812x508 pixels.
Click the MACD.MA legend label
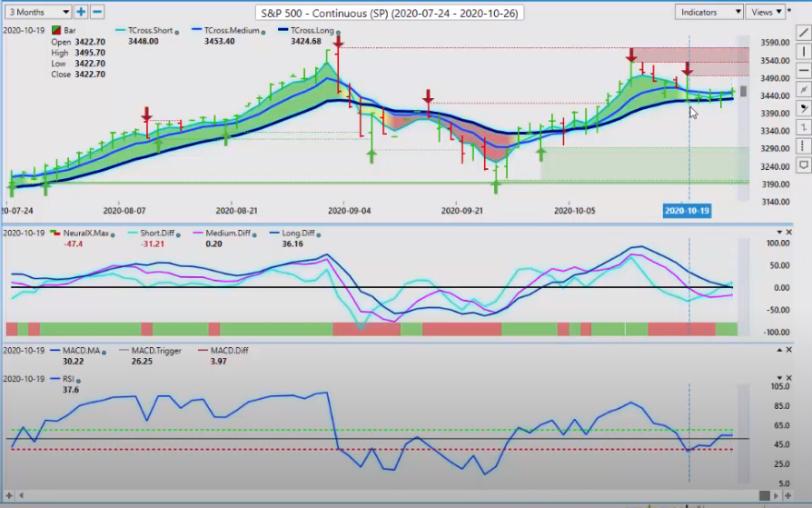point(82,351)
